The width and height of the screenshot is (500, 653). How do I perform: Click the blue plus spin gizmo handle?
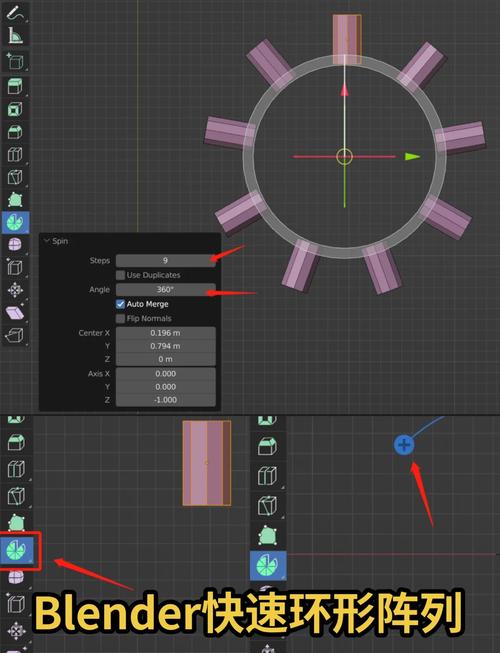[404, 445]
